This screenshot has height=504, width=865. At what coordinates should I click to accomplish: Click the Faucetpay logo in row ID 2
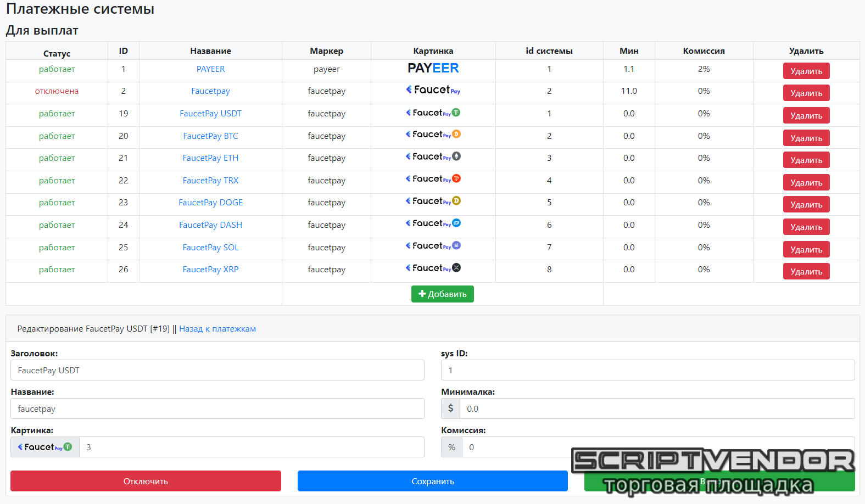[x=433, y=90]
